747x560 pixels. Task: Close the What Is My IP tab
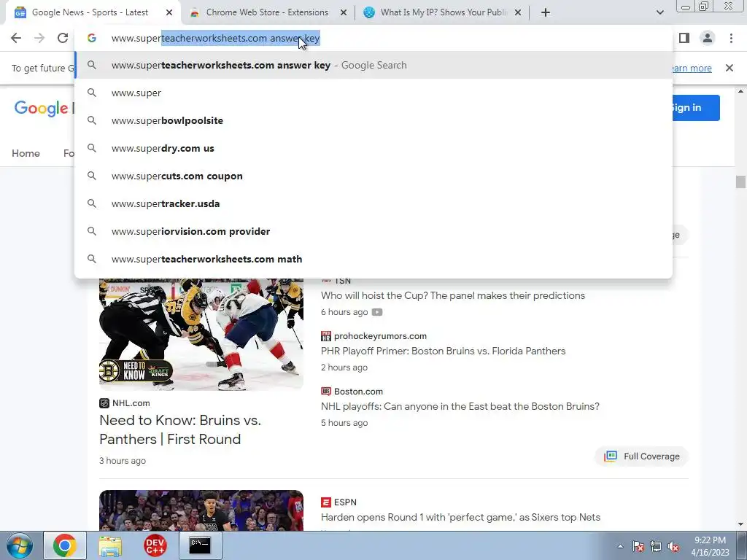(518, 12)
